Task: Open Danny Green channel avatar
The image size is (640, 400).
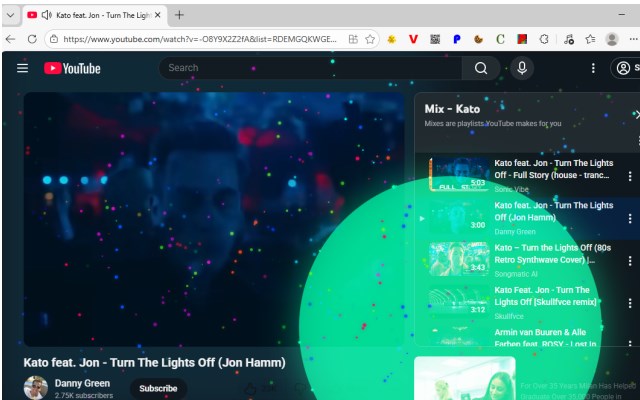Action: tap(36, 387)
